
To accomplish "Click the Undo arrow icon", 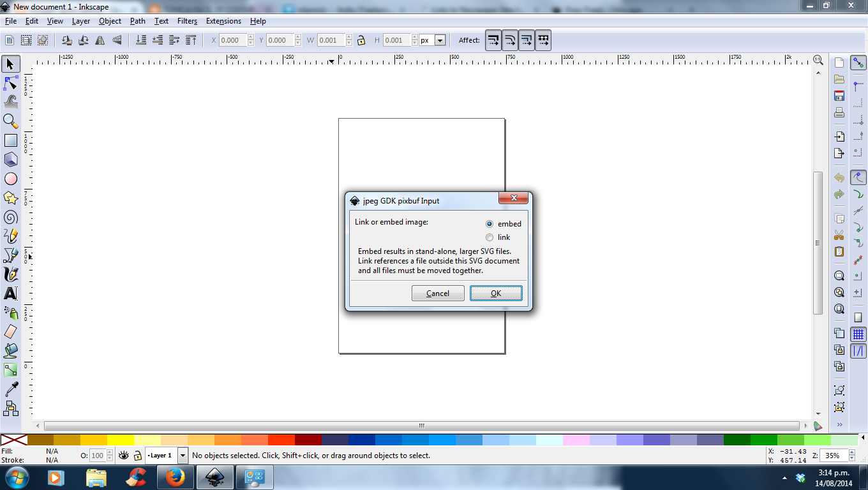I will coord(839,178).
